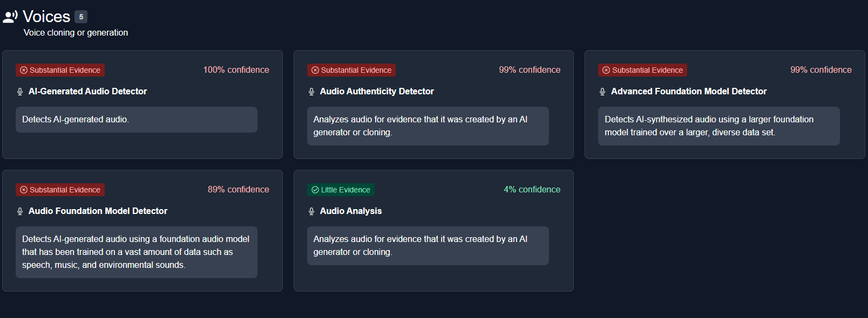Click the Voices section heading
868x318 pixels.
46,17
